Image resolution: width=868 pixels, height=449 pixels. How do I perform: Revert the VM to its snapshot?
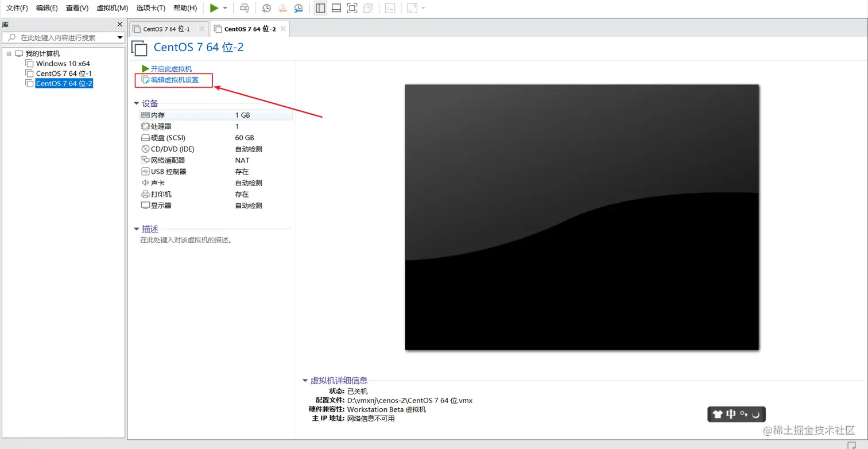[x=282, y=8]
